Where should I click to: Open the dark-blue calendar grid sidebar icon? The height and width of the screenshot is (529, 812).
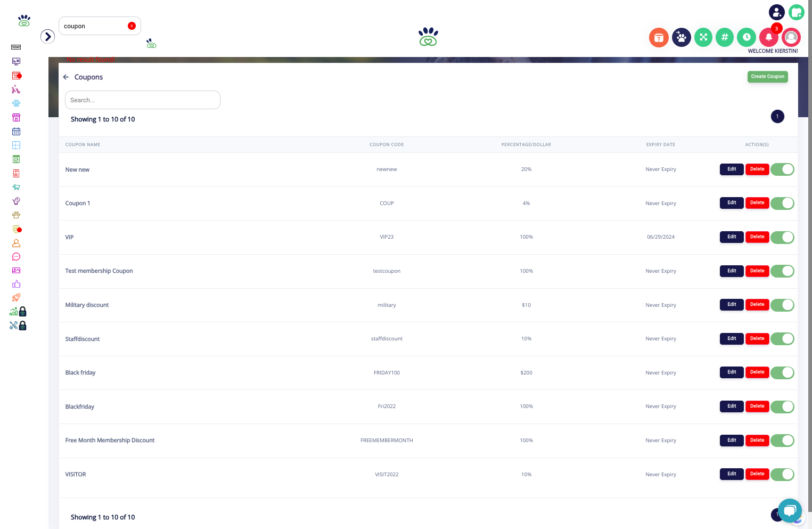pos(16,131)
